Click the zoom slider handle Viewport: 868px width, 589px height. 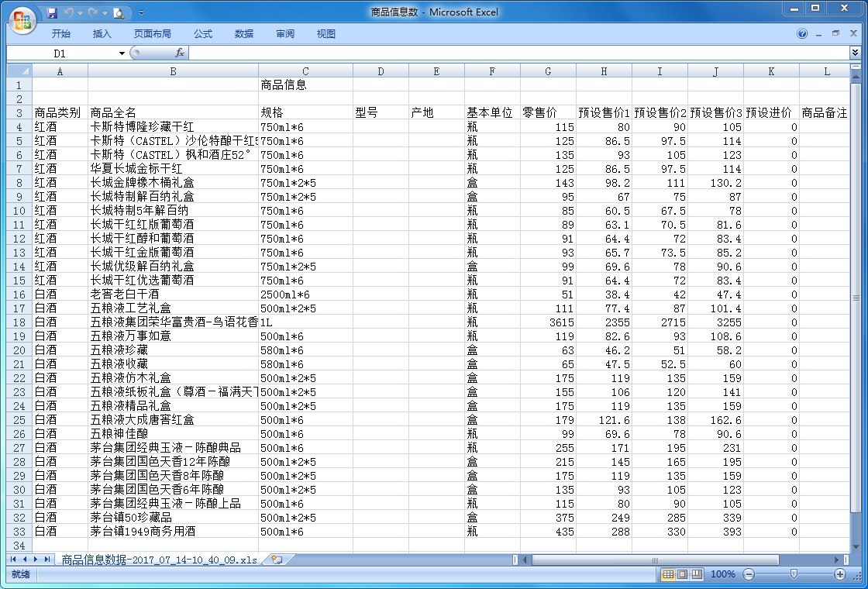coord(794,574)
